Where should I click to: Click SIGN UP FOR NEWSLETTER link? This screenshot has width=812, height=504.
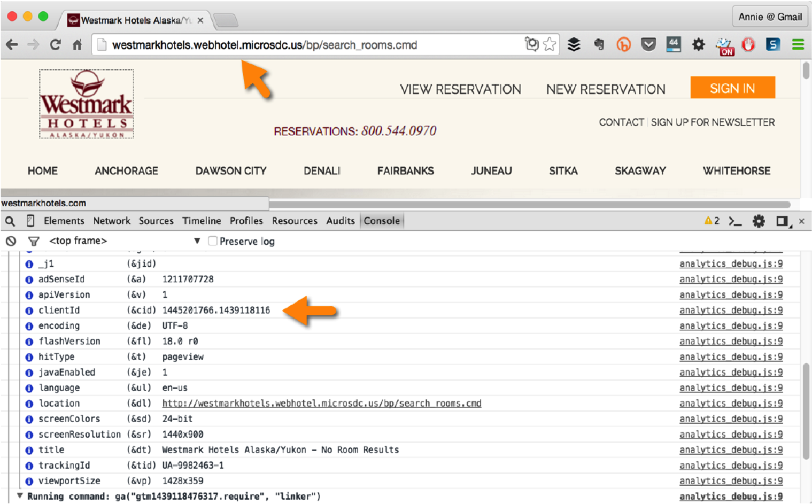tap(713, 122)
